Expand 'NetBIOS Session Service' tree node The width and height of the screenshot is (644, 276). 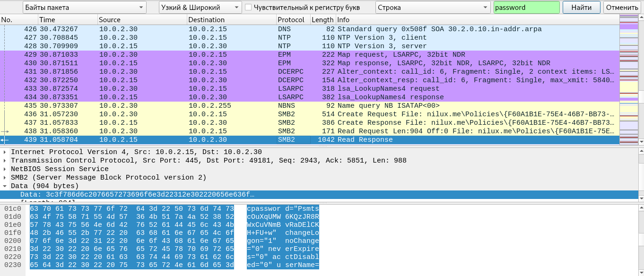[5, 169]
